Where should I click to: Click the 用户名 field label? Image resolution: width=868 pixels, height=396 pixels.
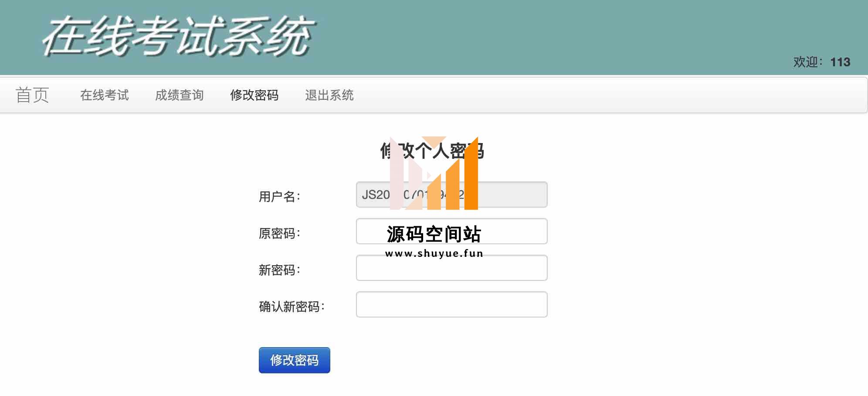point(279,197)
